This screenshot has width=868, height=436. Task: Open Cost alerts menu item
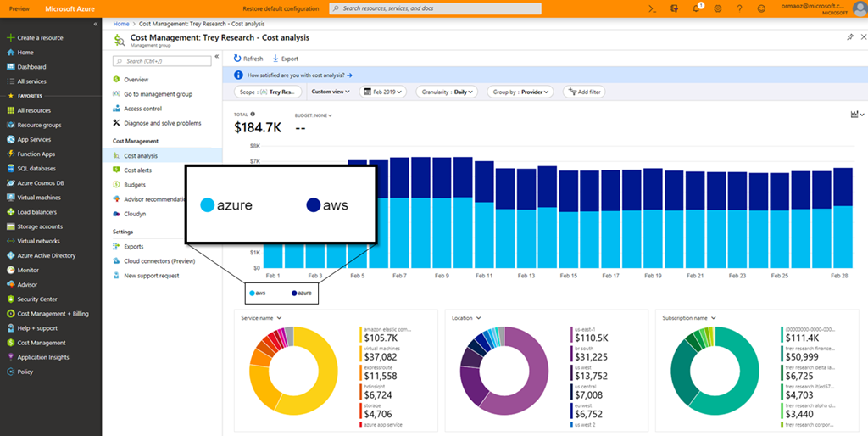pos(137,170)
